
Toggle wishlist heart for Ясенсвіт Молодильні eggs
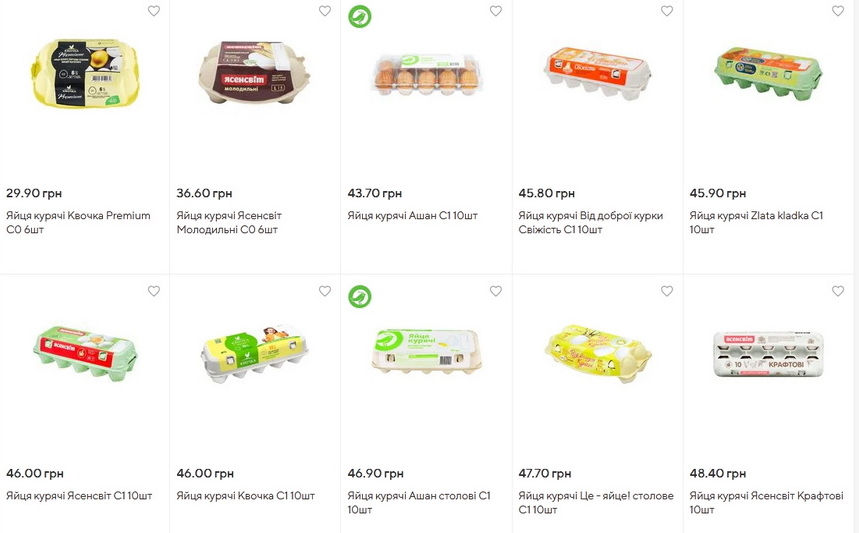(324, 11)
